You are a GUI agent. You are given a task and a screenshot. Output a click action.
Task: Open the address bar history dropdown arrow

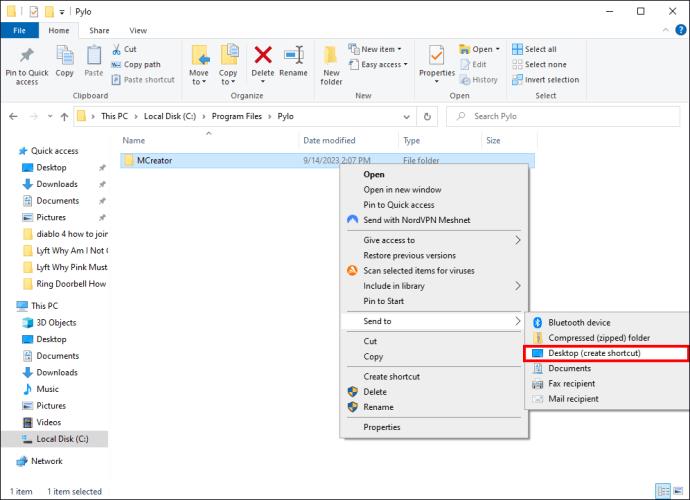pos(406,117)
